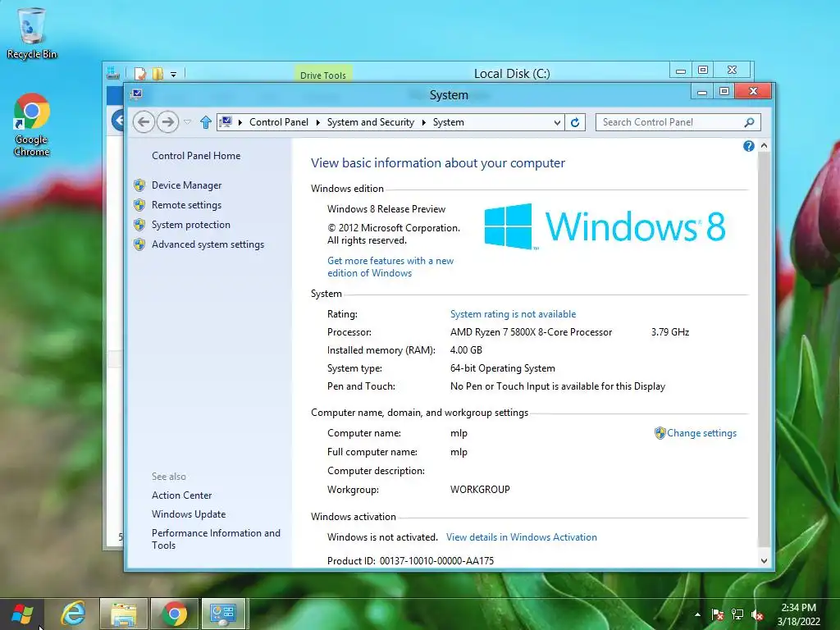Open Help with the blue question mark
Image resolution: width=840 pixels, height=630 pixels.
point(748,146)
